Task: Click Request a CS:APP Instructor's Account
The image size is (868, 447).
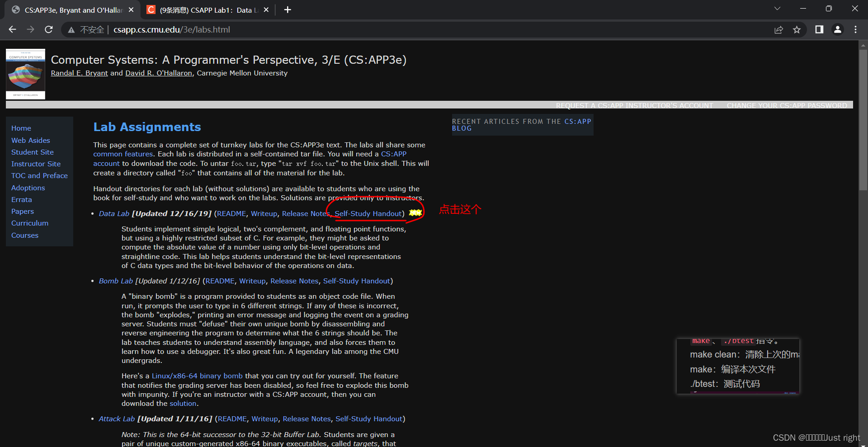Action: tap(634, 105)
